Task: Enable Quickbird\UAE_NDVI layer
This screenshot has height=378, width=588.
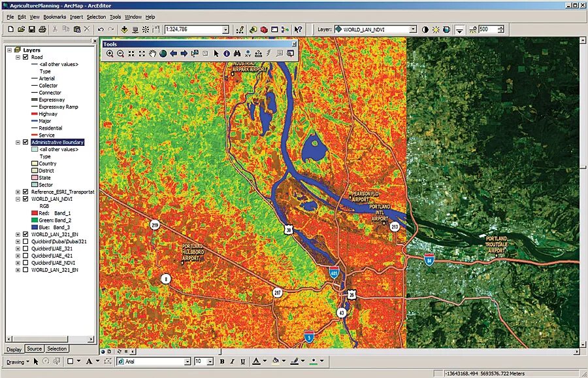Action: (25, 263)
